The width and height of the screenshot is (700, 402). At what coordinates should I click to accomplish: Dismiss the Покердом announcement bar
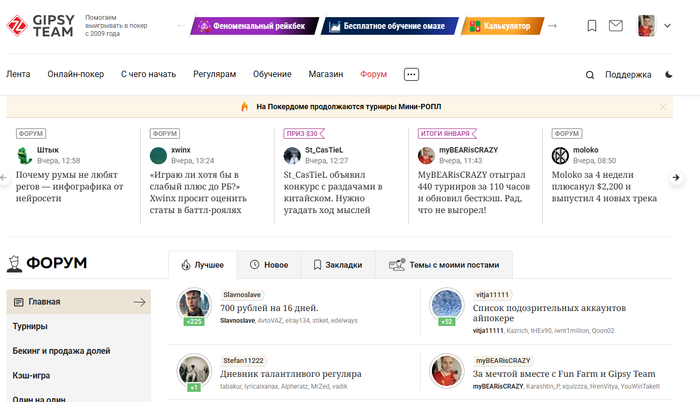coord(663,107)
